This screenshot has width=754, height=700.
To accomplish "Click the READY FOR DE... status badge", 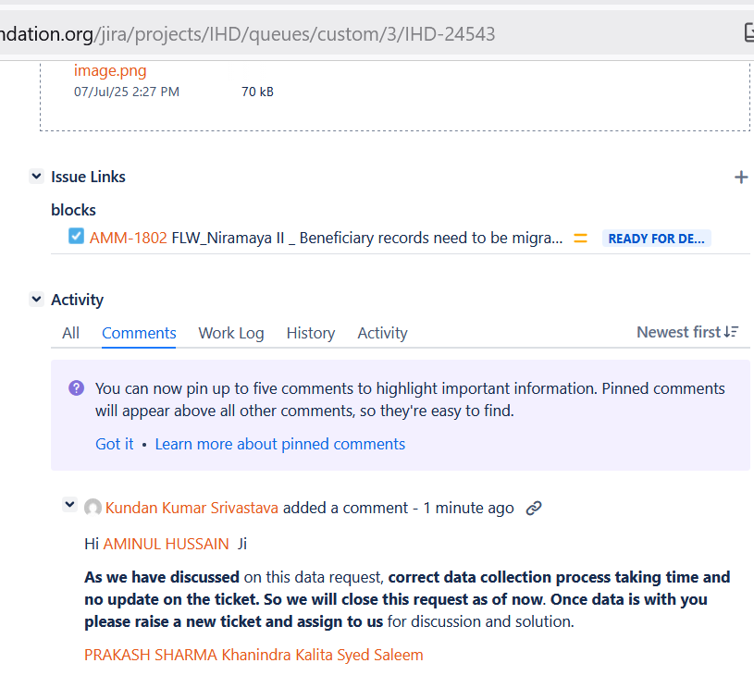I will (x=656, y=239).
